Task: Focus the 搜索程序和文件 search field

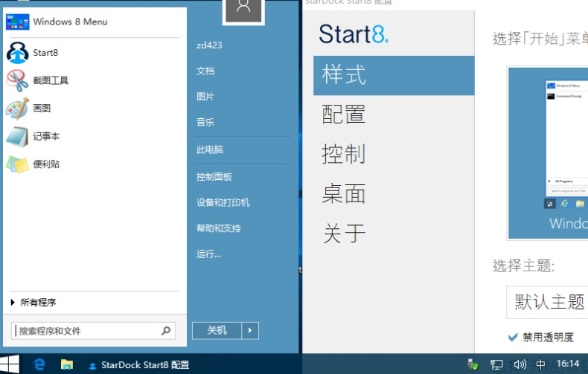Action: pyautogui.click(x=93, y=331)
